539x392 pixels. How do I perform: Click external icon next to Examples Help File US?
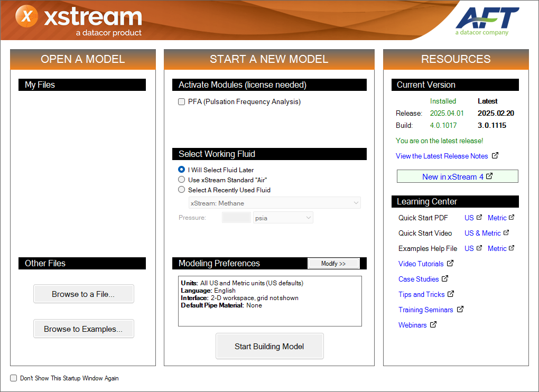click(x=479, y=248)
